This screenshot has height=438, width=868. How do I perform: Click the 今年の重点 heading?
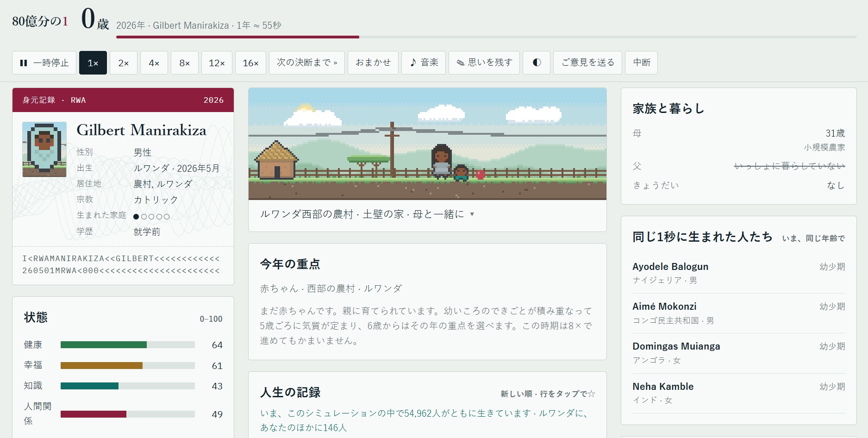tap(290, 264)
